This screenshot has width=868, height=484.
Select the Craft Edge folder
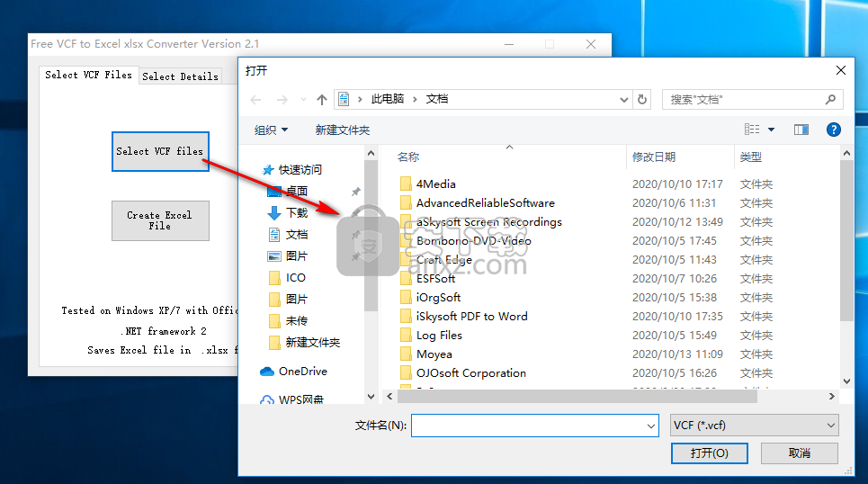[444, 260]
